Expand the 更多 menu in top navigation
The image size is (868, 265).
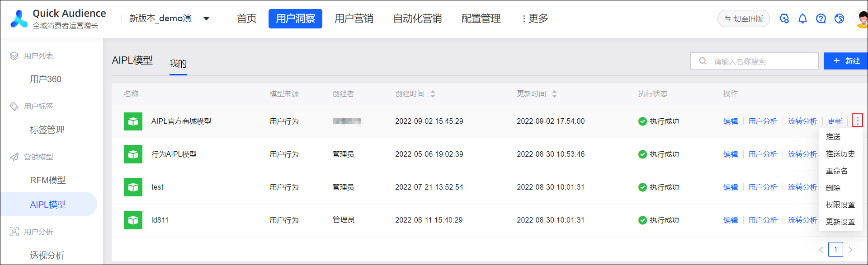coord(535,19)
